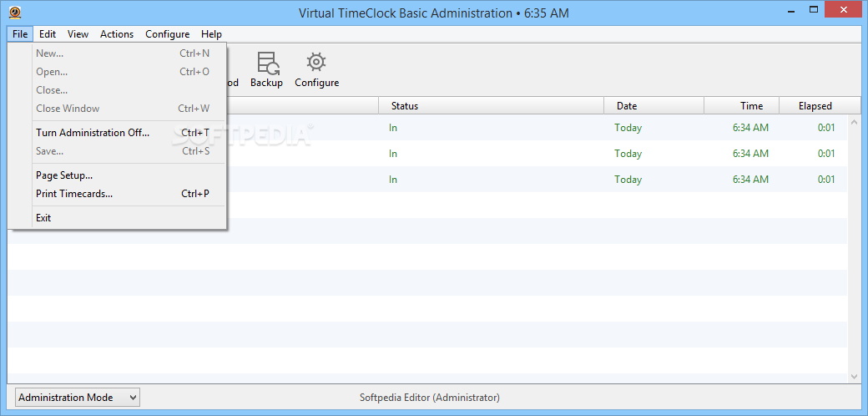Sort by the Date column header

tap(654, 106)
